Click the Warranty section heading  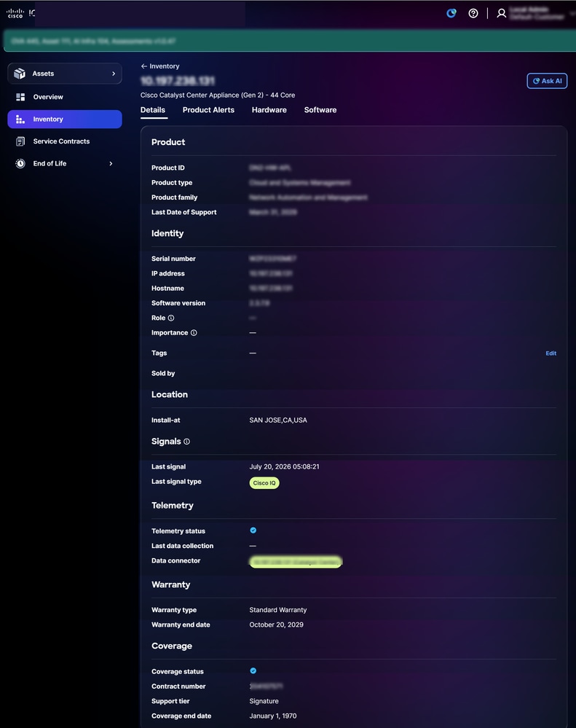170,584
